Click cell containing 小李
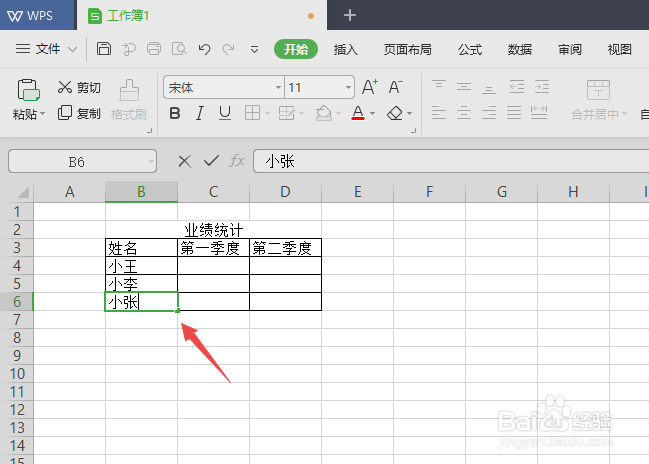 (141, 284)
